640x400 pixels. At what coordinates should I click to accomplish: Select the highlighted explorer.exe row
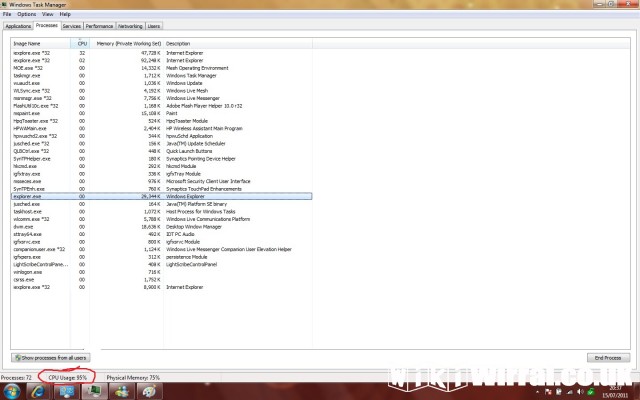(x=162, y=196)
